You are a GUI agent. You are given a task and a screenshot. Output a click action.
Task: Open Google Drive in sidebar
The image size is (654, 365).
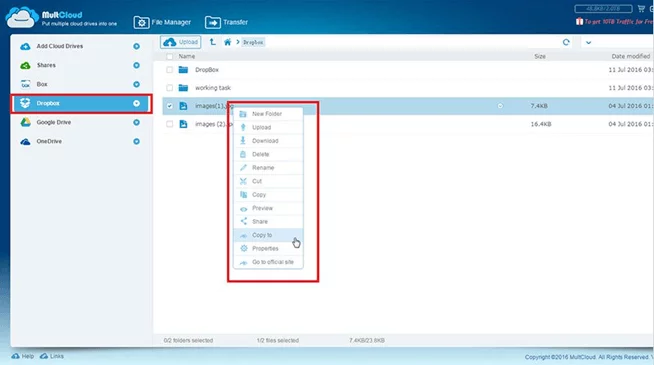pos(54,123)
